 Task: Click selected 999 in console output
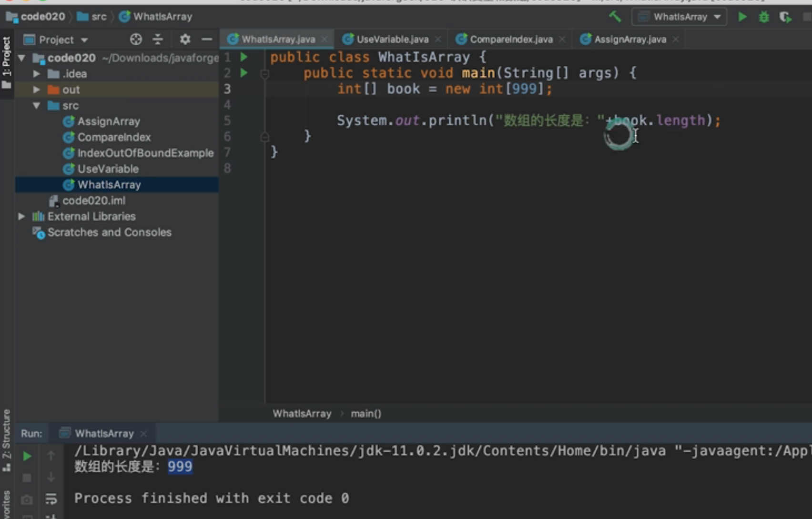coord(180,467)
